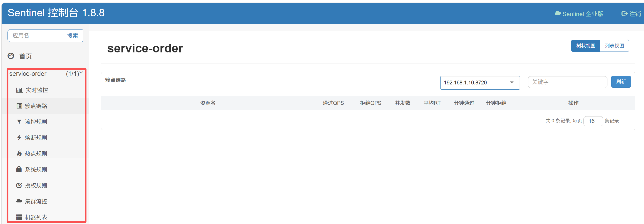Screen dimensions: 644x224
Task: Click the 分钟拒绝 column header
Action: (496, 103)
